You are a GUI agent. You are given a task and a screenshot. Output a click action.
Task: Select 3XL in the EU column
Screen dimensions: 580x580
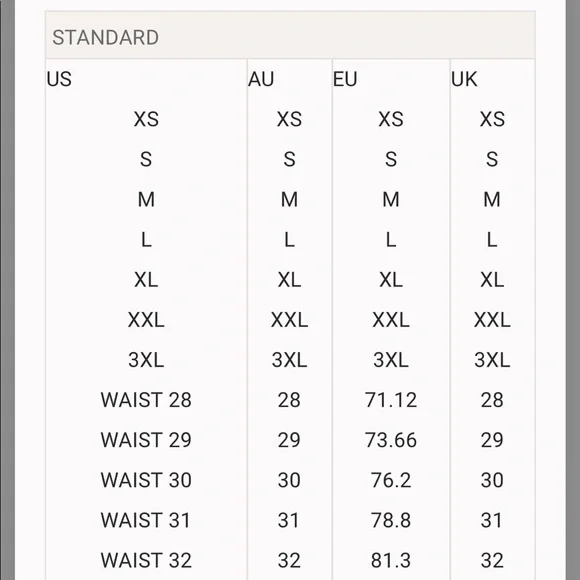(x=391, y=360)
